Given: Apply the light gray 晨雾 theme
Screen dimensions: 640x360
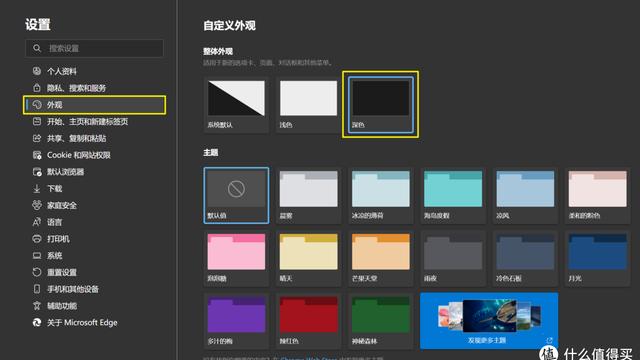Looking at the screenshot, I should (x=308, y=195).
